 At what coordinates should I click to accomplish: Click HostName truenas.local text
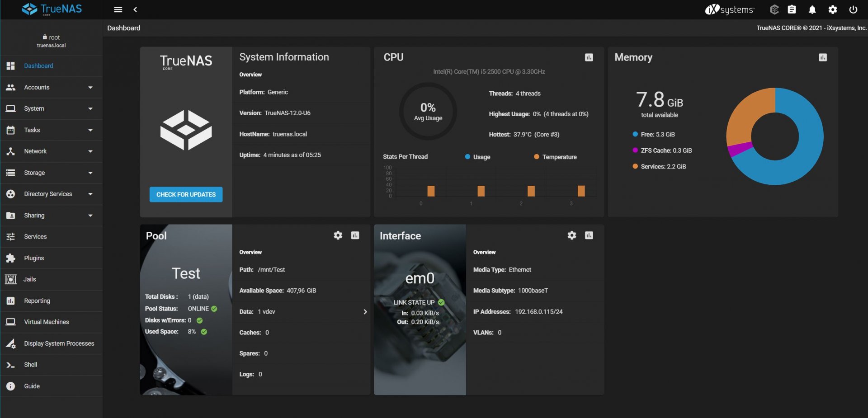(x=273, y=134)
